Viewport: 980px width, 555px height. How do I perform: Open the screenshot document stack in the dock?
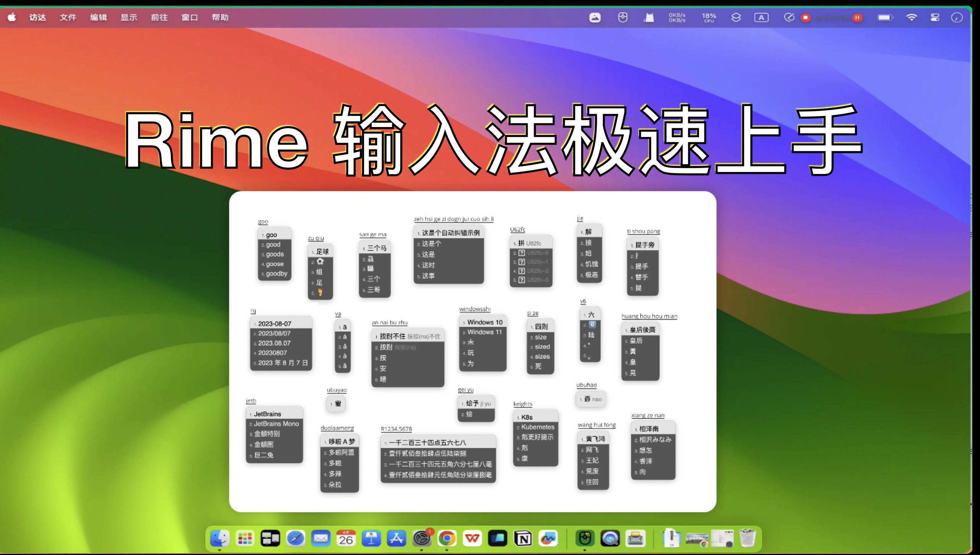point(722,539)
